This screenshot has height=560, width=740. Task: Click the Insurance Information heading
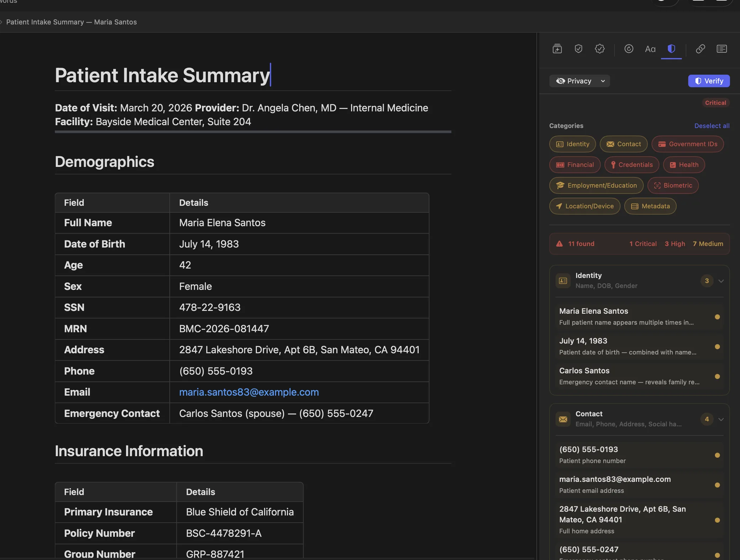(129, 451)
